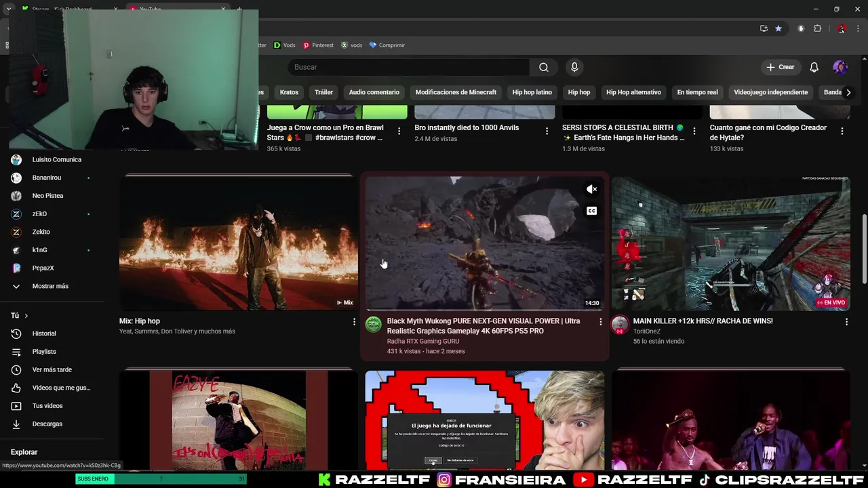Open the Chrome extensions puzzle icon
Image resolution: width=868 pixels, height=488 pixels.
point(817,28)
